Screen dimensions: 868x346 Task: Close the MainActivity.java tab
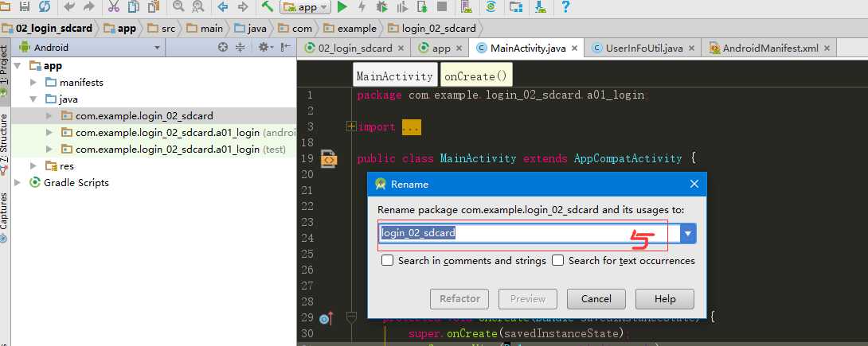pyautogui.click(x=575, y=48)
